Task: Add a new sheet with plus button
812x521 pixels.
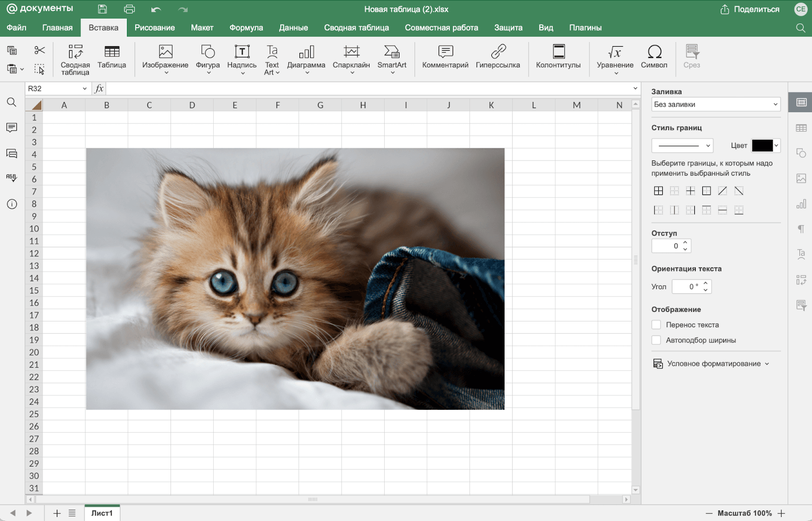Action: click(x=57, y=513)
